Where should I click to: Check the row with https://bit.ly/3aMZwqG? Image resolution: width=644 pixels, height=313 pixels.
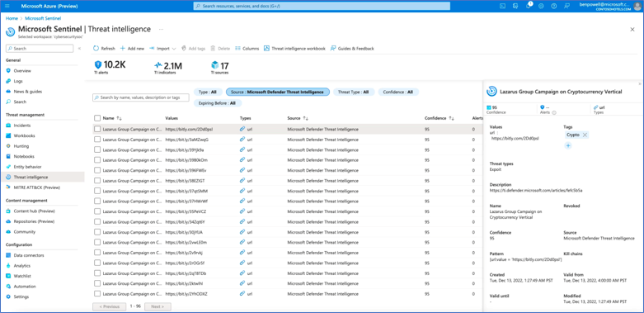click(97, 140)
